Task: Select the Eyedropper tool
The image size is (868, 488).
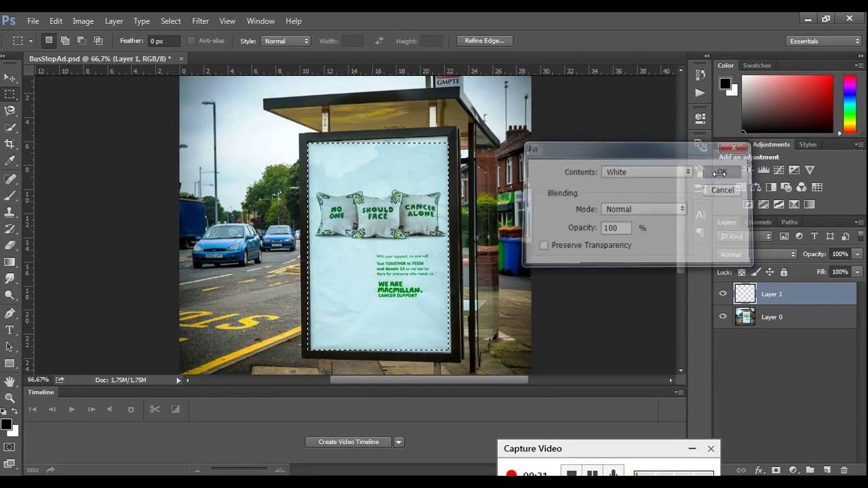Action: point(9,161)
